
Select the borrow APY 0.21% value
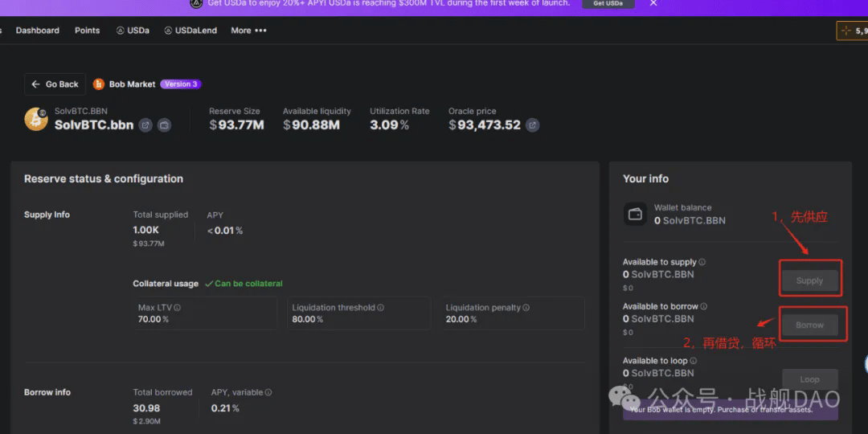click(x=225, y=408)
